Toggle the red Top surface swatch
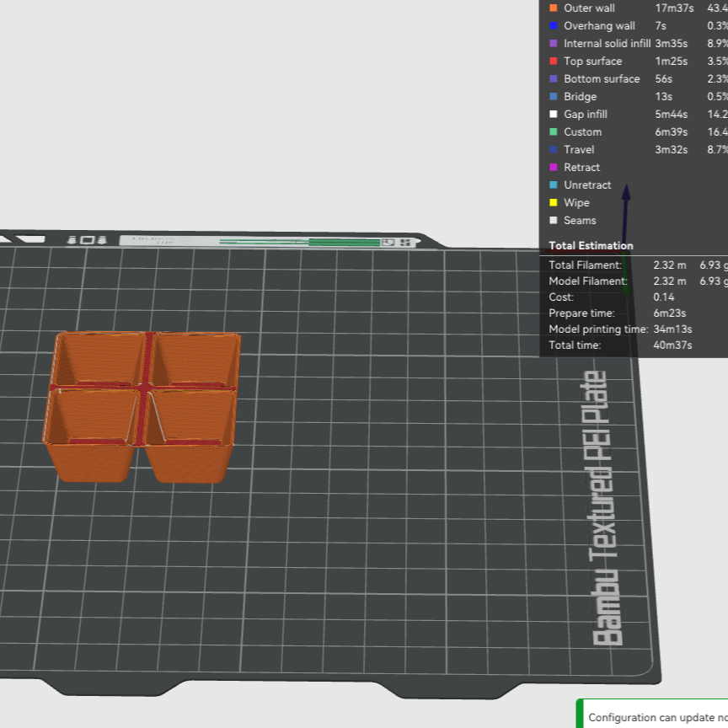 (553, 61)
